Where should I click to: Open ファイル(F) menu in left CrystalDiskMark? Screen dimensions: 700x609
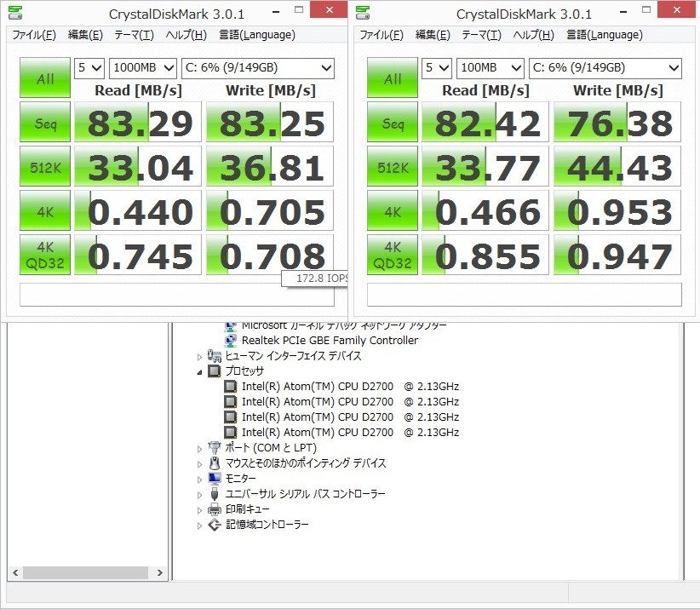pyautogui.click(x=34, y=35)
